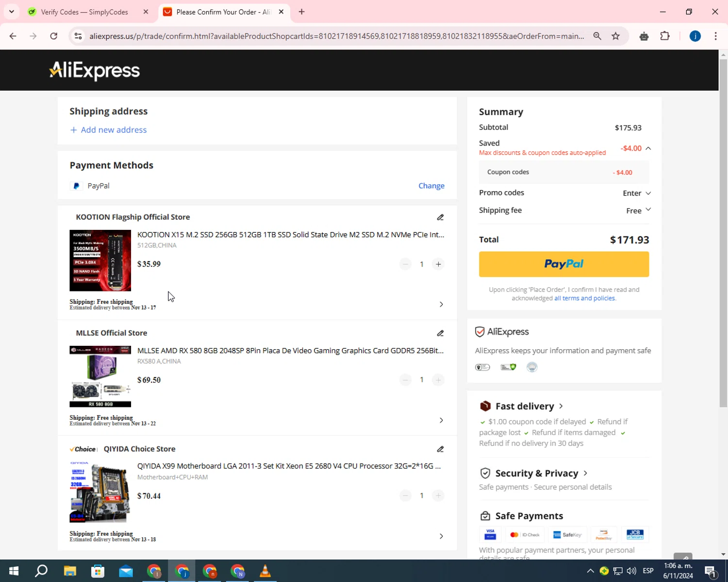Image resolution: width=728 pixels, height=582 pixels.
Task: Decrease quantity of MLLSE RX 580 card
Action: tap(405, 380)
